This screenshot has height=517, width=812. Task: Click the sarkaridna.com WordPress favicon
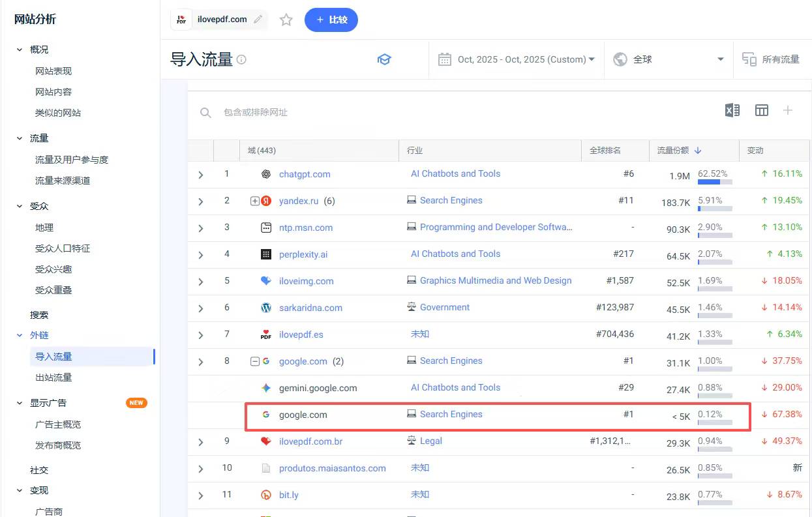pos(266,308)
